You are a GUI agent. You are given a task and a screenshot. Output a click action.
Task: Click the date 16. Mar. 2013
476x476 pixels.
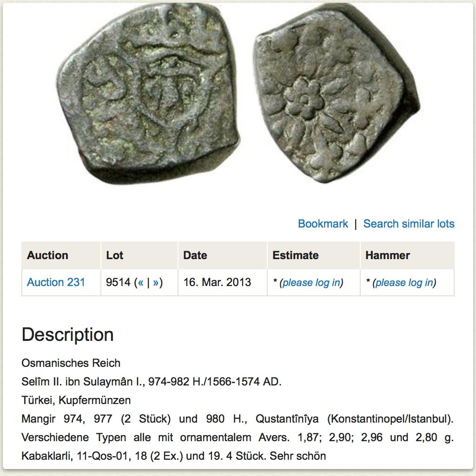[218, 282]
